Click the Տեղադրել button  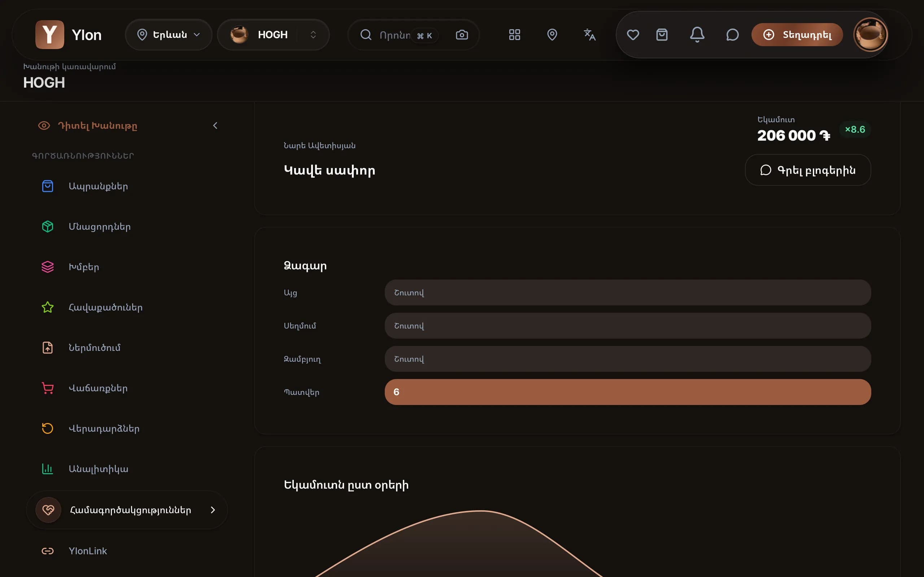tap(797, 35)
